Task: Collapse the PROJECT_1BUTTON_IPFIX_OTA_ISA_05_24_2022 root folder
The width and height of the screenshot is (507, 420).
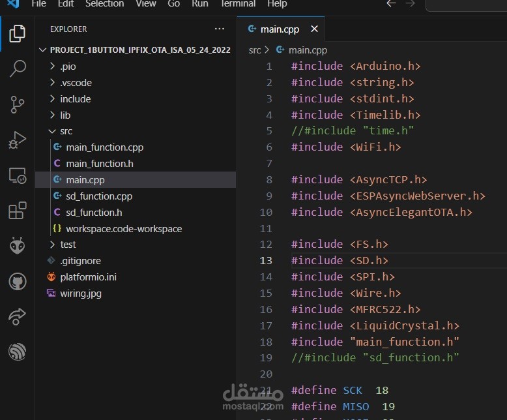Action: point(135,50)
